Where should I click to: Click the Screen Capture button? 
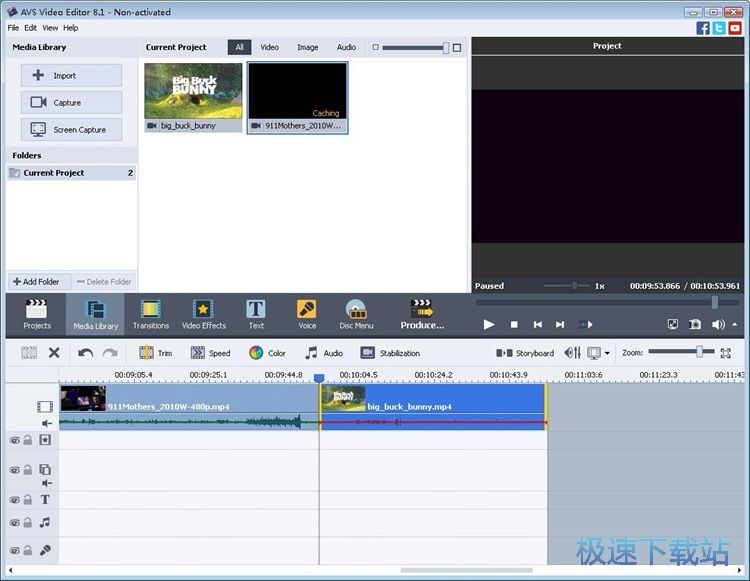71,130
